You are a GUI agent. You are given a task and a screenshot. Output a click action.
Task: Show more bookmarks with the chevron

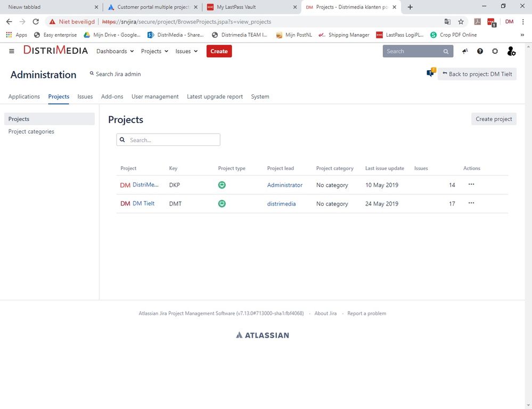click(522, 35)
